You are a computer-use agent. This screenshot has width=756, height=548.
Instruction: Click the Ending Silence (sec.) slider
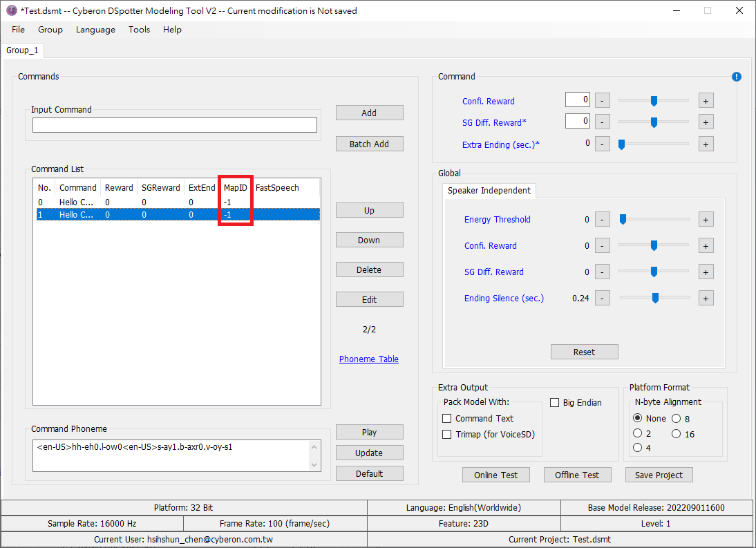point(654,299)
